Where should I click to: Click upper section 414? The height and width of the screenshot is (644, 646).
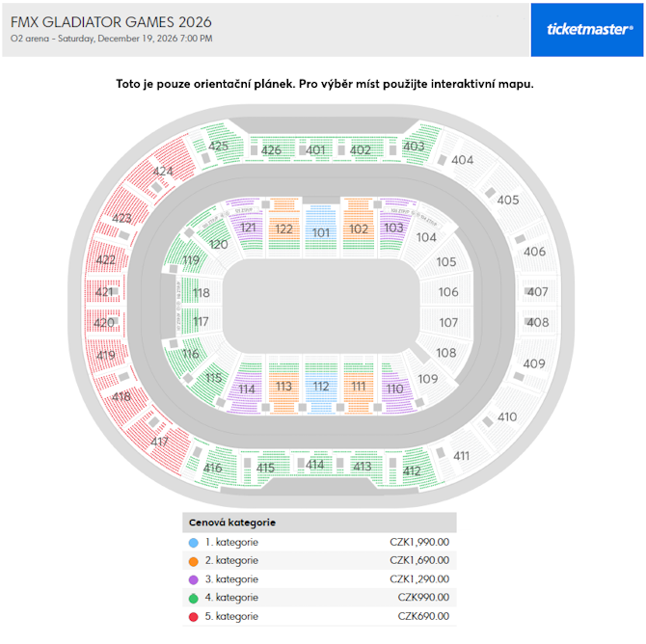tap(315, 465)
